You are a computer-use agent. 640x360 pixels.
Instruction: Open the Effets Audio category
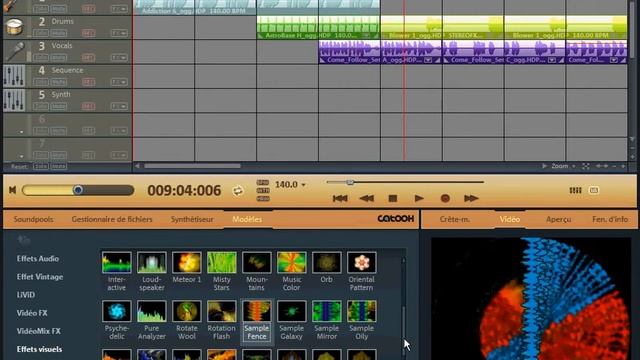[x=38, y=259]
